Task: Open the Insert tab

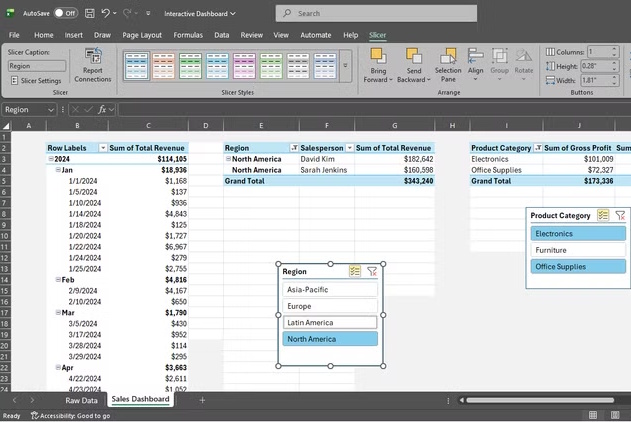Action: point(74,35)
